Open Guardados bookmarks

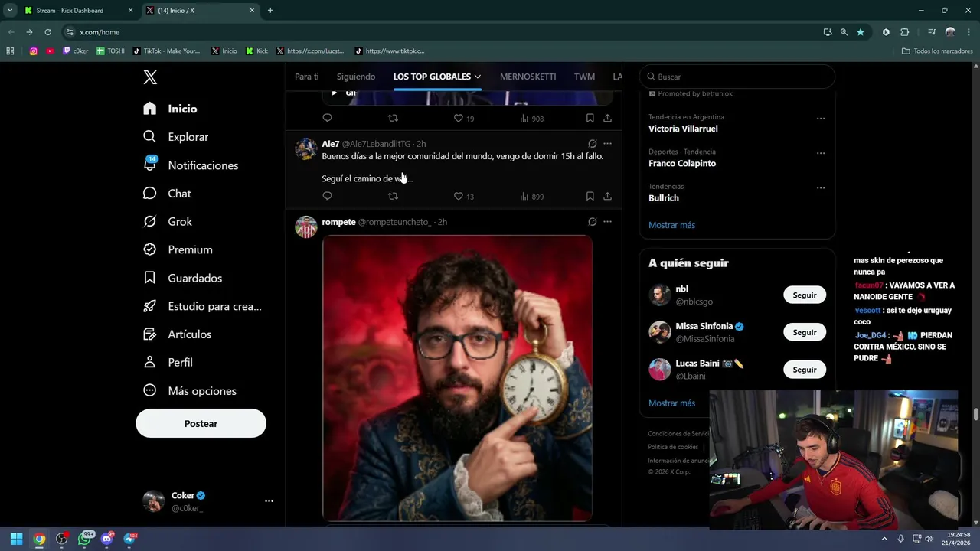point(182,278)
